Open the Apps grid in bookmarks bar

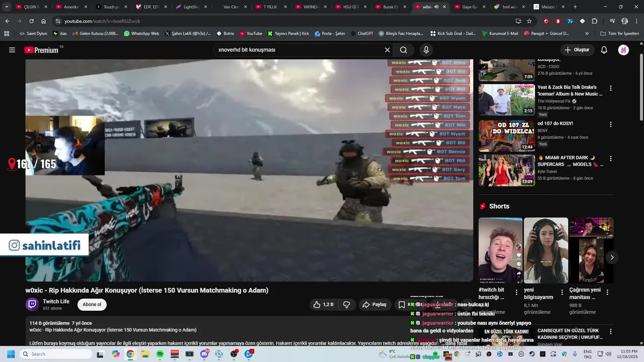[x=7, y=33]
